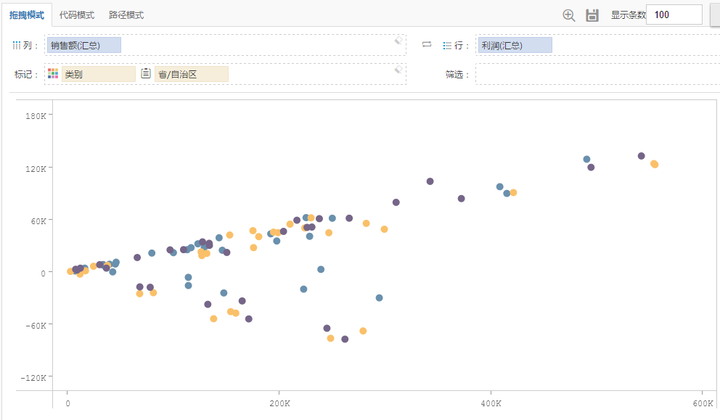
Task: Click the magnifier zoom-in icon
Action: click(x=569, y=15)
